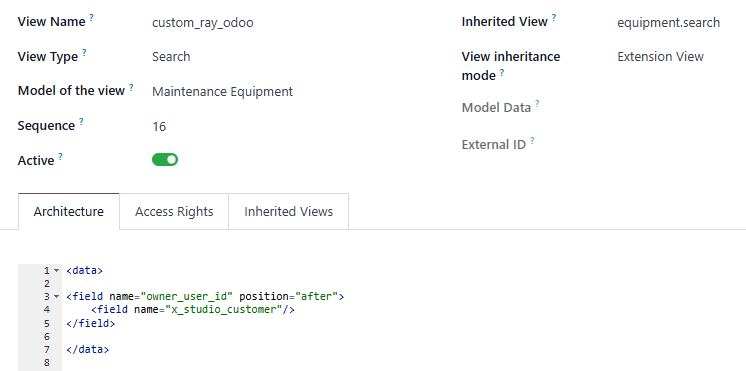
Task: Click help icon beside View inheritance mode
Action: click(x=502, y=72)
